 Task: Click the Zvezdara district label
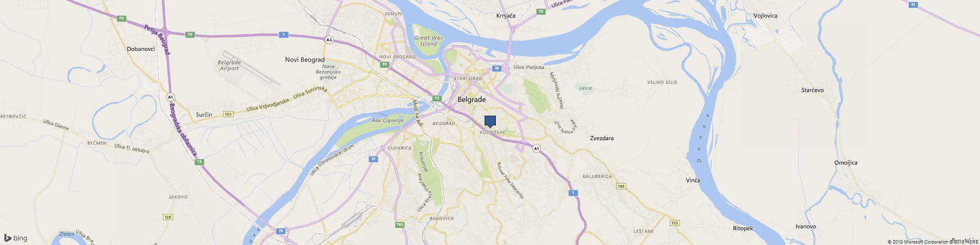602,138
